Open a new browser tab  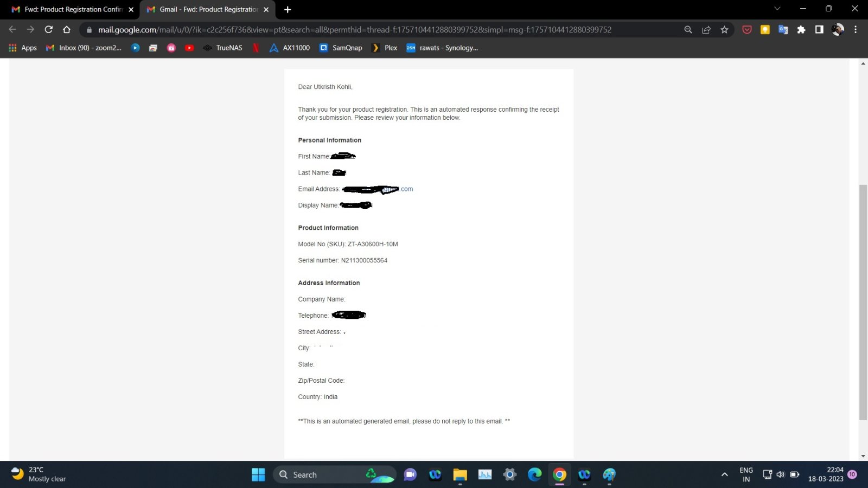[288, 9]
